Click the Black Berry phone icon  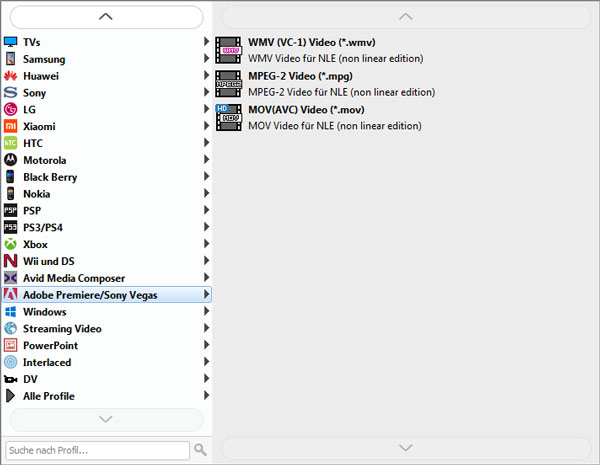pos(11,177)
